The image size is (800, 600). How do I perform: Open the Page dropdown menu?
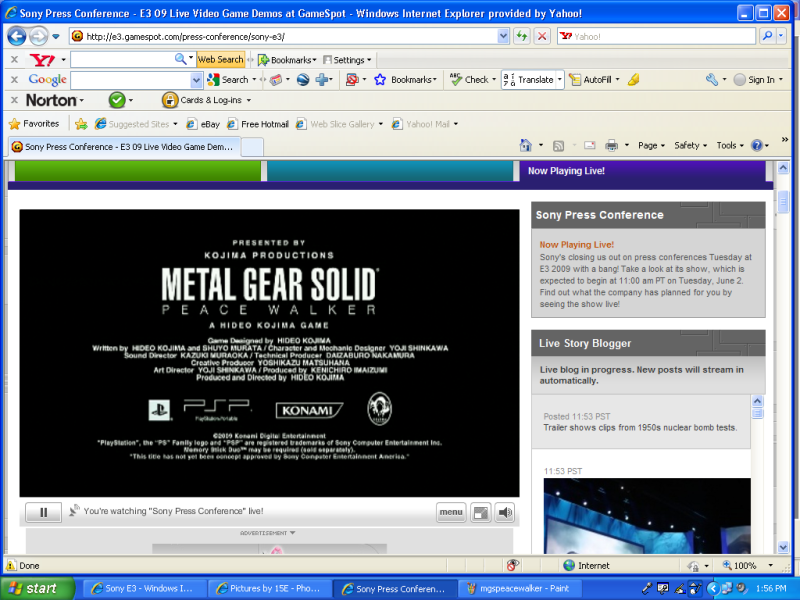coord(651,145)
